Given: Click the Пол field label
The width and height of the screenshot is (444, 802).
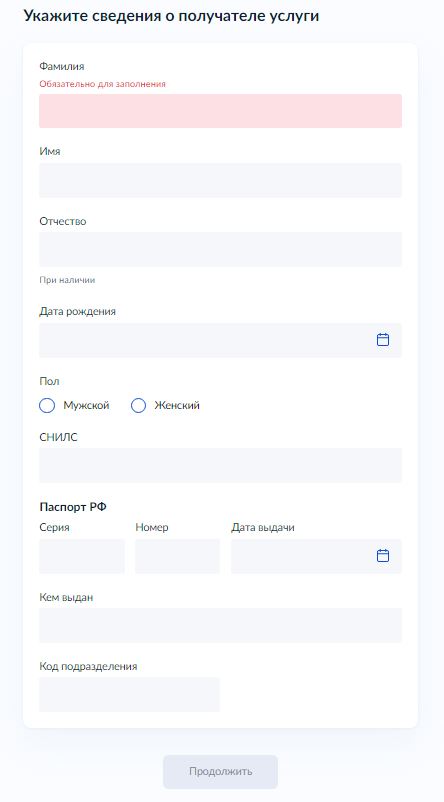Looking at the screenshot, I should (x=49, y=381).
